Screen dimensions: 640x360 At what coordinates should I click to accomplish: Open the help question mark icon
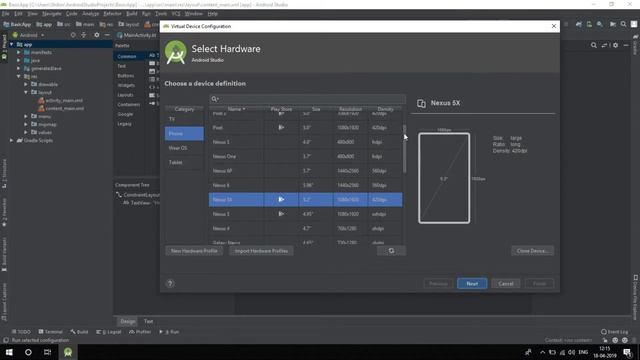(170, 283)
